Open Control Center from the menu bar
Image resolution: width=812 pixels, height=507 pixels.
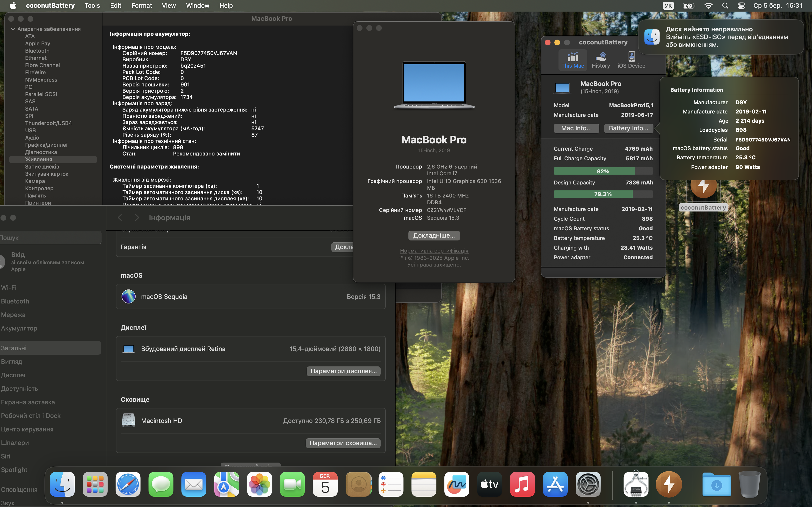tap(741, 6)
